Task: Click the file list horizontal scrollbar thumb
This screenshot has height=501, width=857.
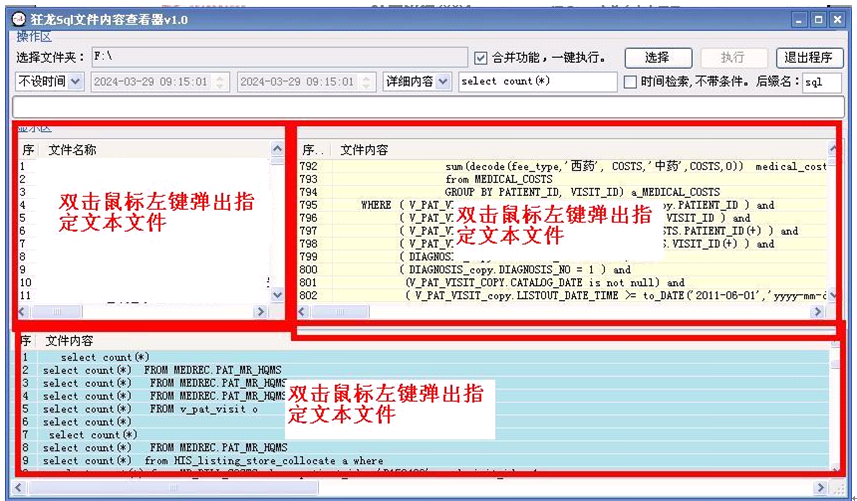Action: point(57,312)
